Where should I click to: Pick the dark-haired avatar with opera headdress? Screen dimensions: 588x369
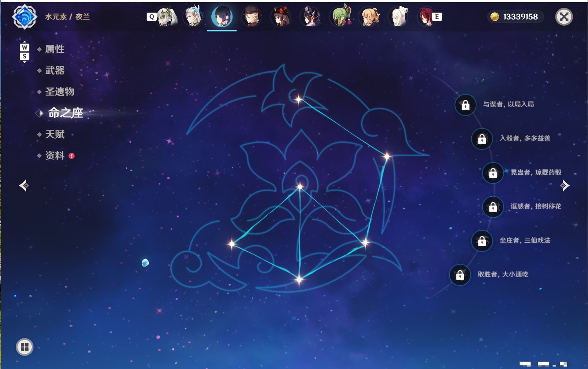tap(311, 17)
